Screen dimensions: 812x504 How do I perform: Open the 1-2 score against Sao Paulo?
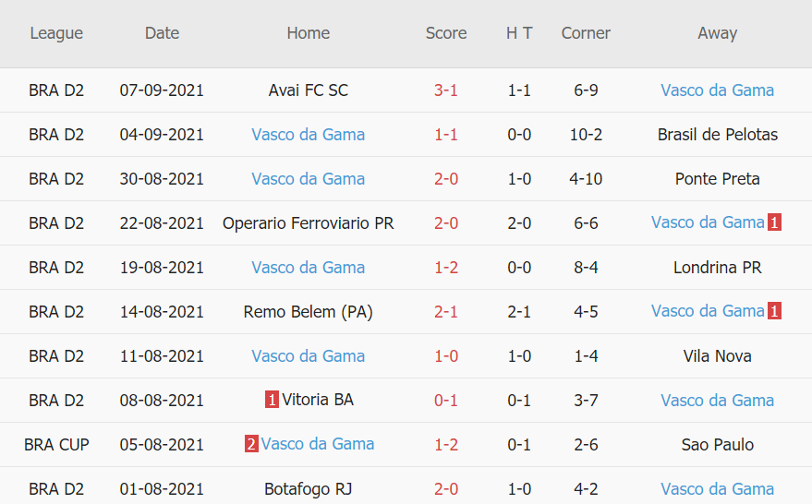[x=446, y=444]
